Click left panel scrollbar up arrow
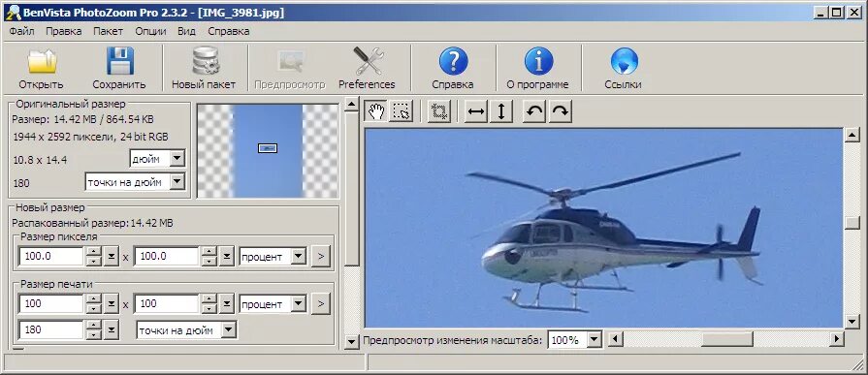The image size is (868, 375). tap(351, 105)
